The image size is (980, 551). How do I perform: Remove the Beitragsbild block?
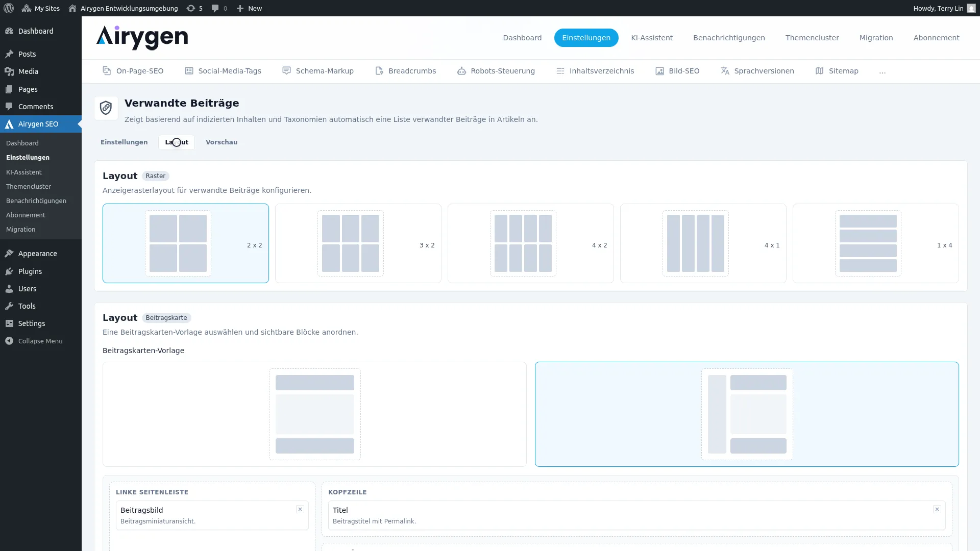(300, 509)
